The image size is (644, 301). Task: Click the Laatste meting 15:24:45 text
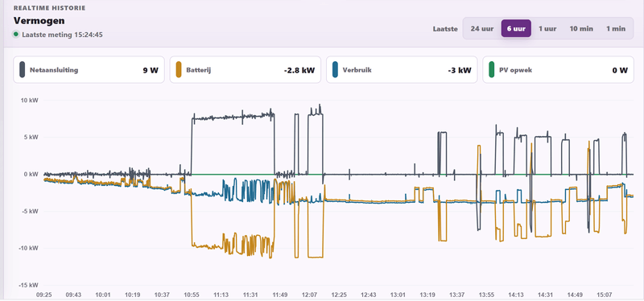point(63,35)
